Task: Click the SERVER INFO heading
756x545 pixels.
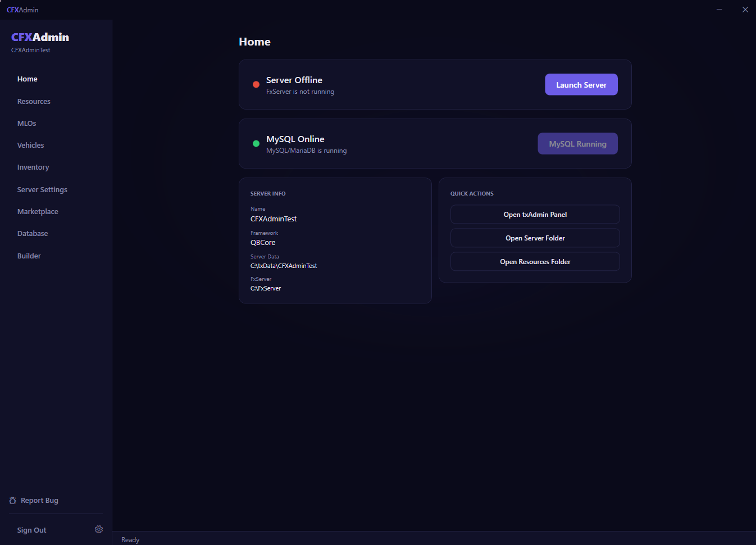Action: (x=268, y=194)
